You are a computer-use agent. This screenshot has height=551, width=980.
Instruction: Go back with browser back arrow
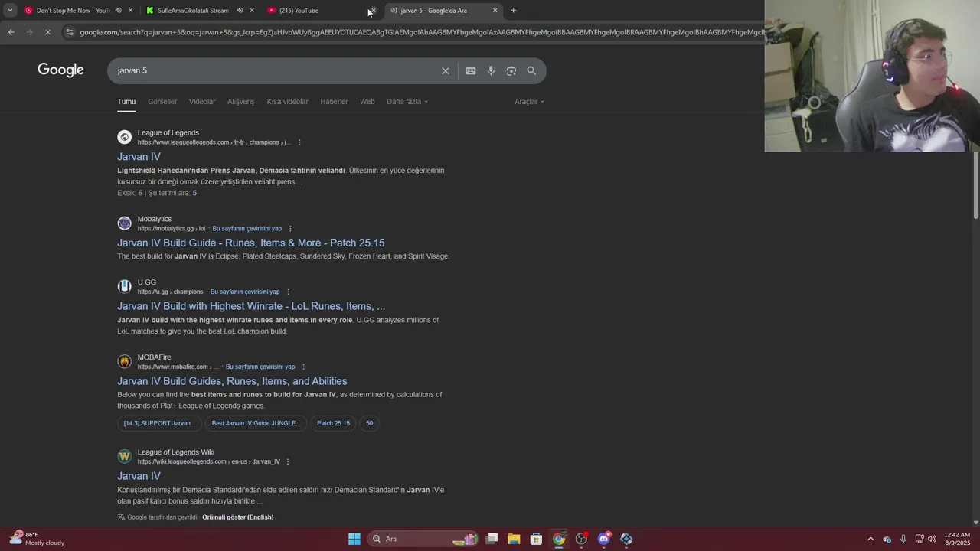coord(11,32)
